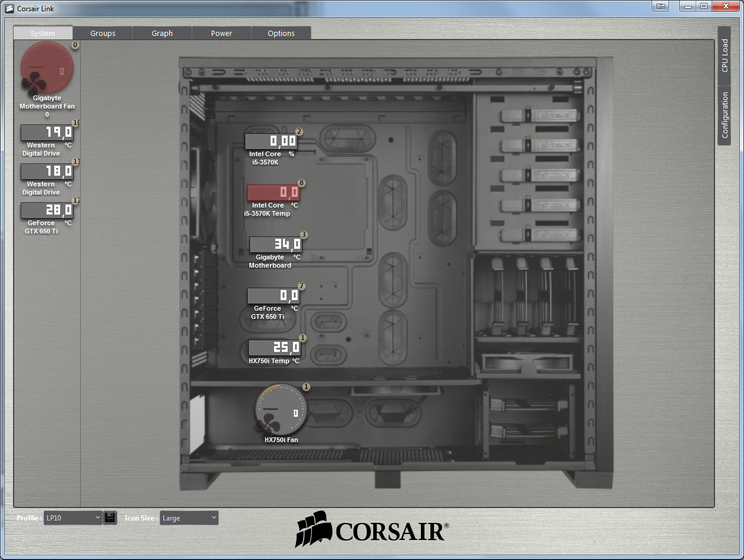Select the Gigabyte Motherboard 34,0 °C sensor

click(x=276, y=245)
